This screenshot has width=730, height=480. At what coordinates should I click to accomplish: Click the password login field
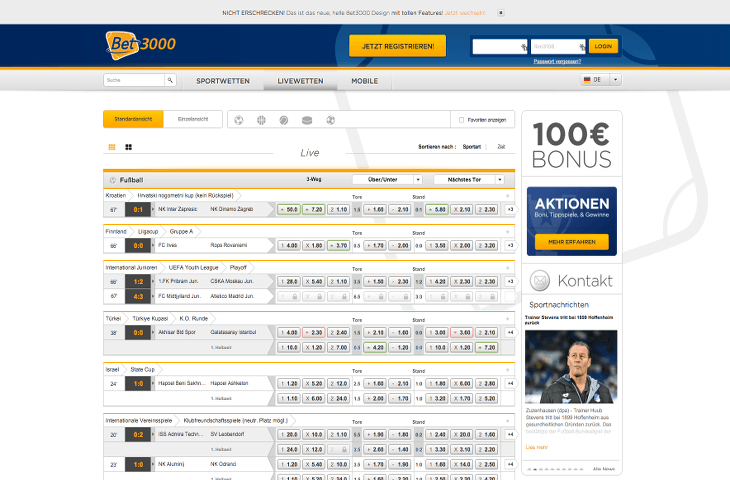click(x=558, y=47)
